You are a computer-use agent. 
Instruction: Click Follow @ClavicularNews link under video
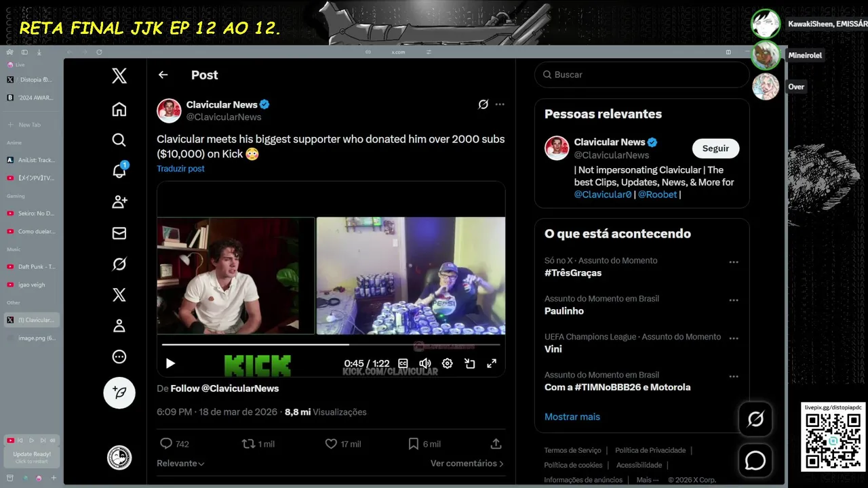click(x=224, y=388)
